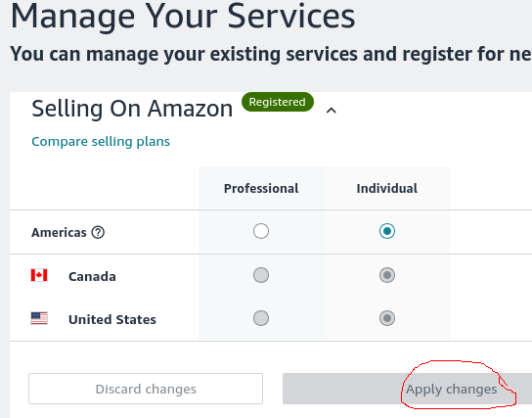Click the United States flag icon
Image resolution: width=532 pixels, height=418 pixels.
tap(39, 318)
